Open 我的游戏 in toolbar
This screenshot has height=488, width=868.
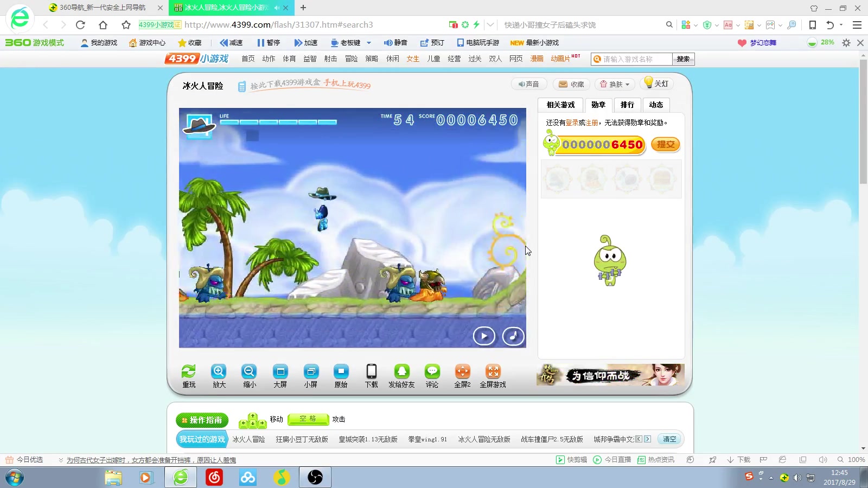click(99, 43)
